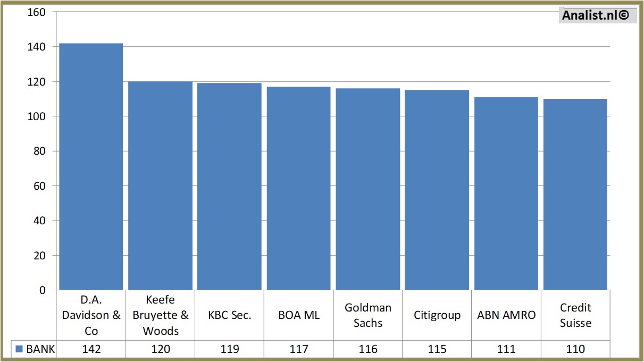Click the 140 y-axis tick label
The image size is (644, 362).
pyautogui.click(x=36, y=47)
